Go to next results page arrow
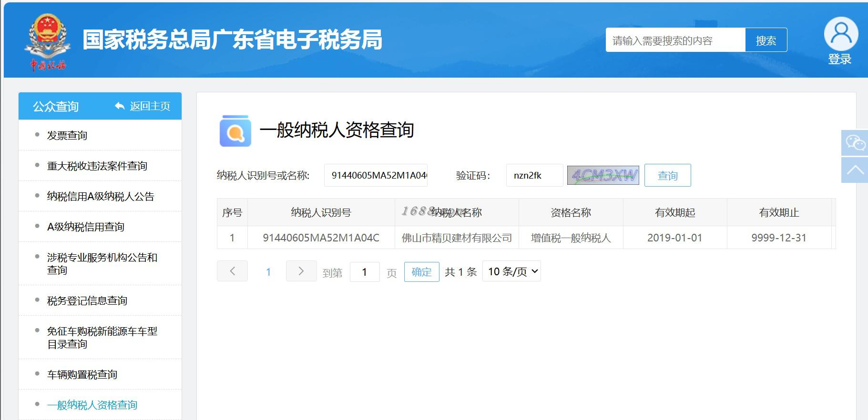Screen dimensions: 868x420 coord(301,271)
